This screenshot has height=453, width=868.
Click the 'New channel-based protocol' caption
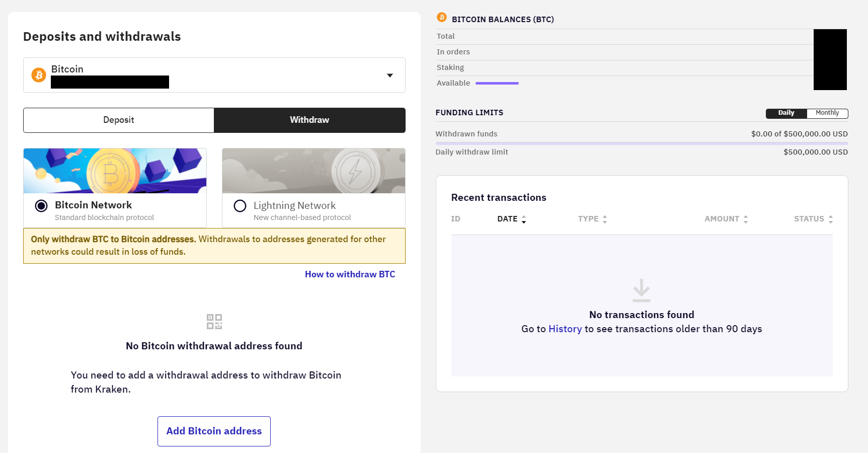coord(302,217)
